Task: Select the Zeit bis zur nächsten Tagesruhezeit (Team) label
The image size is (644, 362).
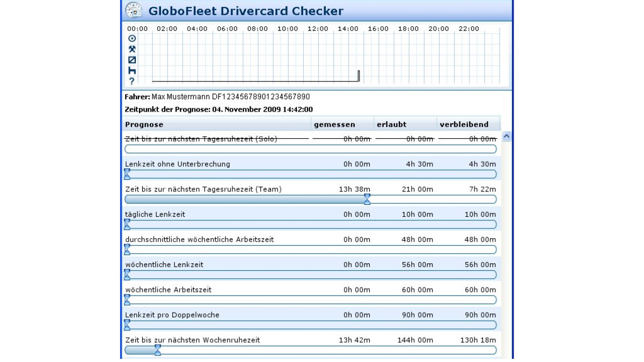Action: [x=203, y=189]
